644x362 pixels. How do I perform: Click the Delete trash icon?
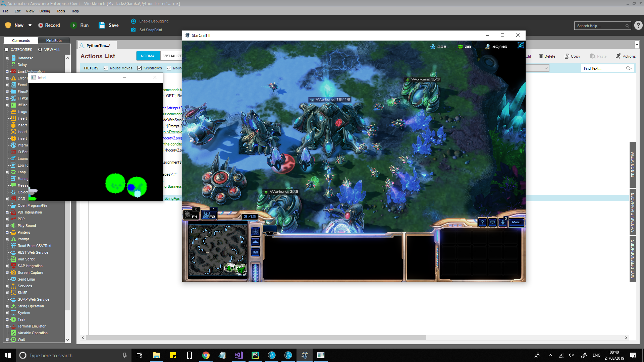[x=541, y=56]
